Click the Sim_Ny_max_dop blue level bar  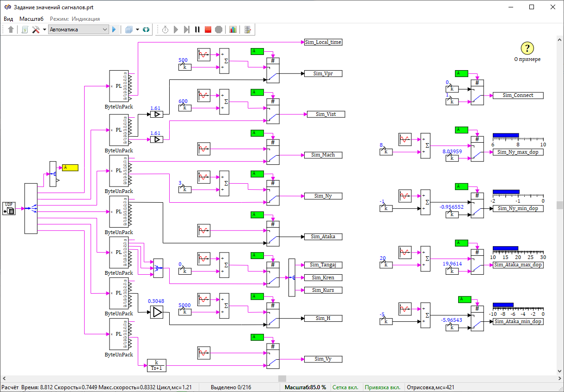point(506,136)
